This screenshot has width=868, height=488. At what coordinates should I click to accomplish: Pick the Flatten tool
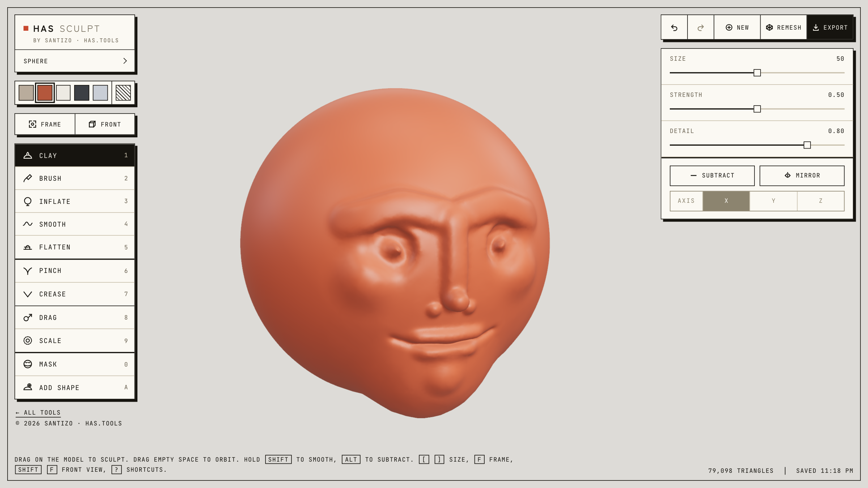pos(75,247)
